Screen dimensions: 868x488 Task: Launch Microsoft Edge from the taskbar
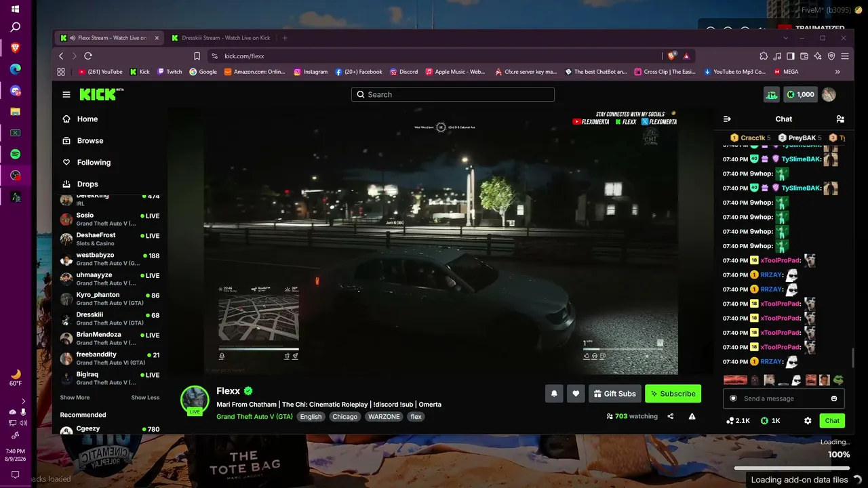[x=15, y=69]
